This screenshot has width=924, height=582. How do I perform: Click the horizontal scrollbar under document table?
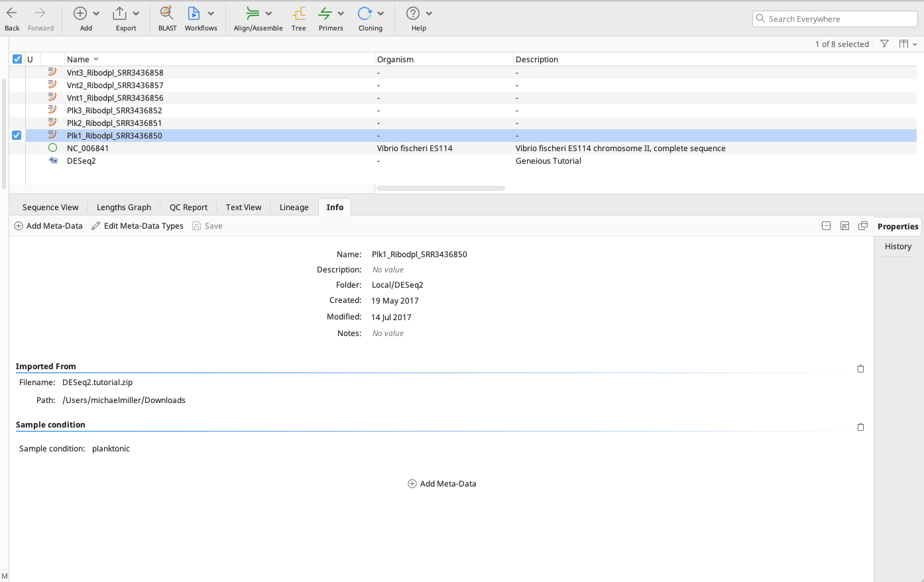click(x=441, y=188)
